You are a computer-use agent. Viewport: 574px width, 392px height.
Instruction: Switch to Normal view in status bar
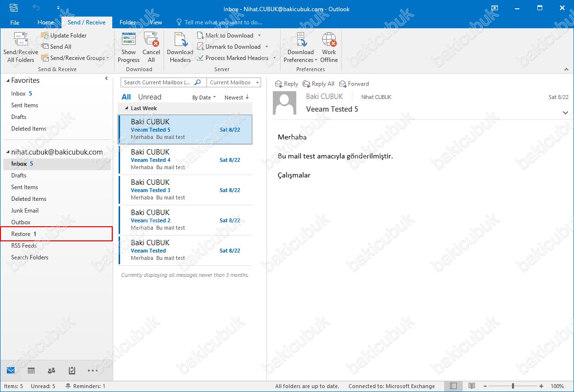point(453,386)
